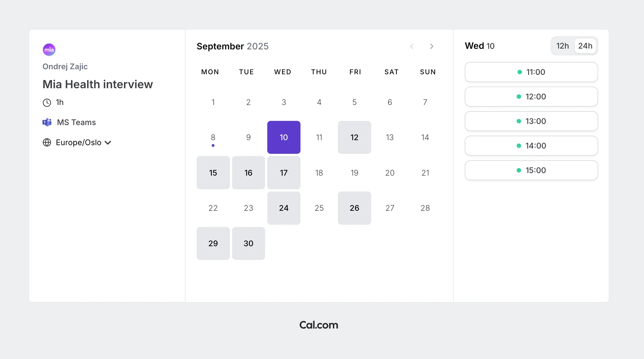Go to next month arrow

[x=432, y=46]
